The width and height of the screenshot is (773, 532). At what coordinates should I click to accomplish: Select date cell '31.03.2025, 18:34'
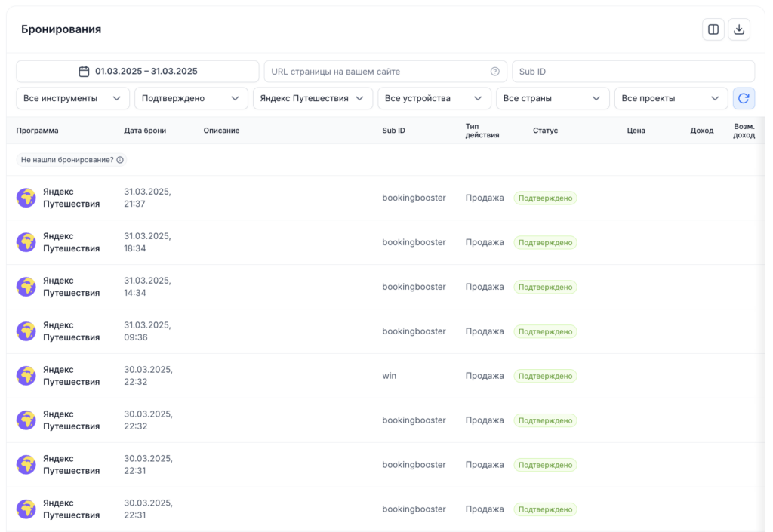[147, 242]
